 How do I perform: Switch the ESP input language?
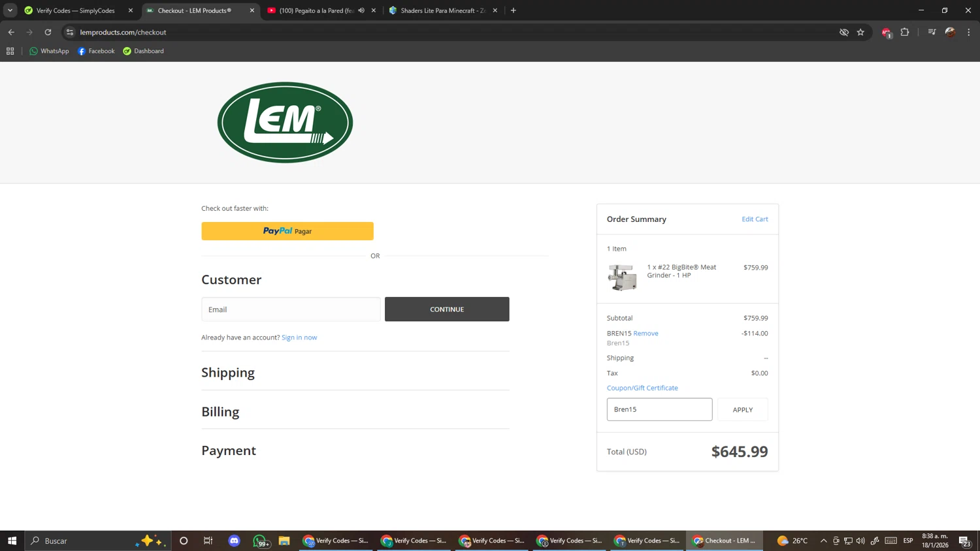tap(908, 541)
